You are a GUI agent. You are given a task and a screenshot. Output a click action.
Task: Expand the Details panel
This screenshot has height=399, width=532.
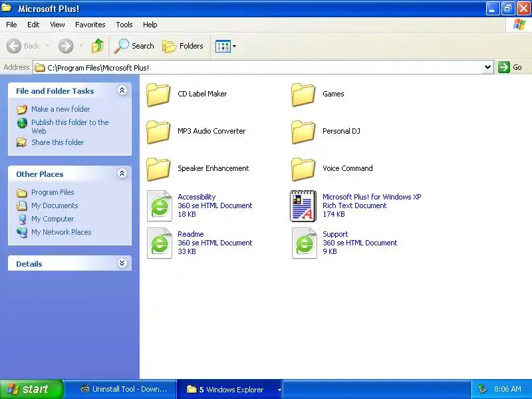pyautogui.click(x=122, y=263)
